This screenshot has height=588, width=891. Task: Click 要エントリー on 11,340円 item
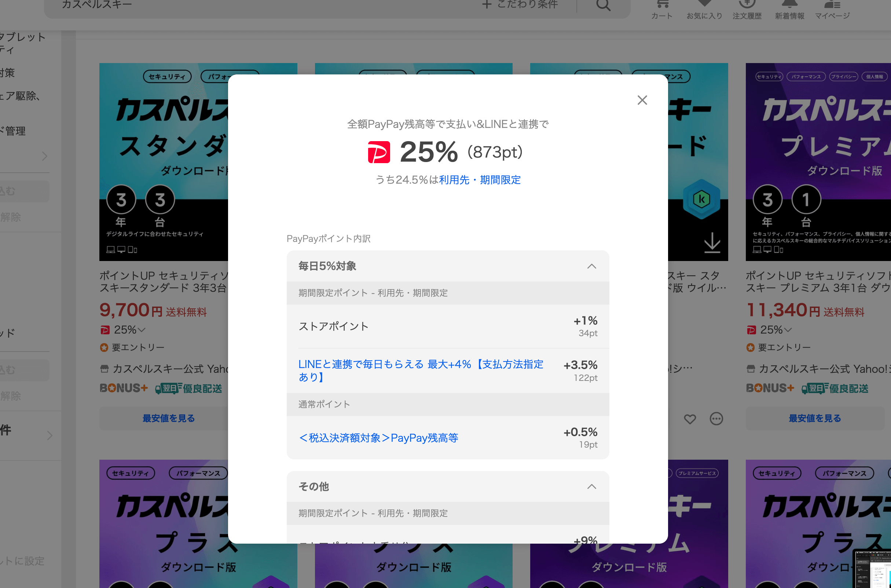pyautogui.click(x=778, y=347)
